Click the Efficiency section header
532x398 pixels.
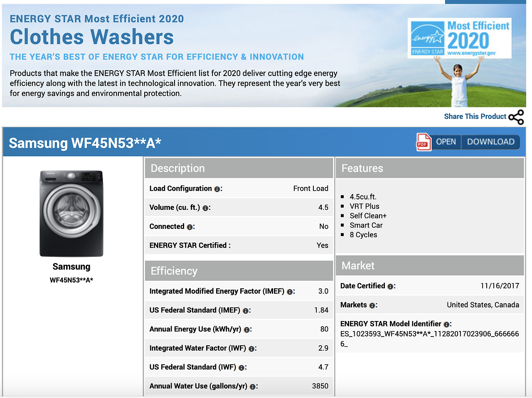(x=239, y=271)
